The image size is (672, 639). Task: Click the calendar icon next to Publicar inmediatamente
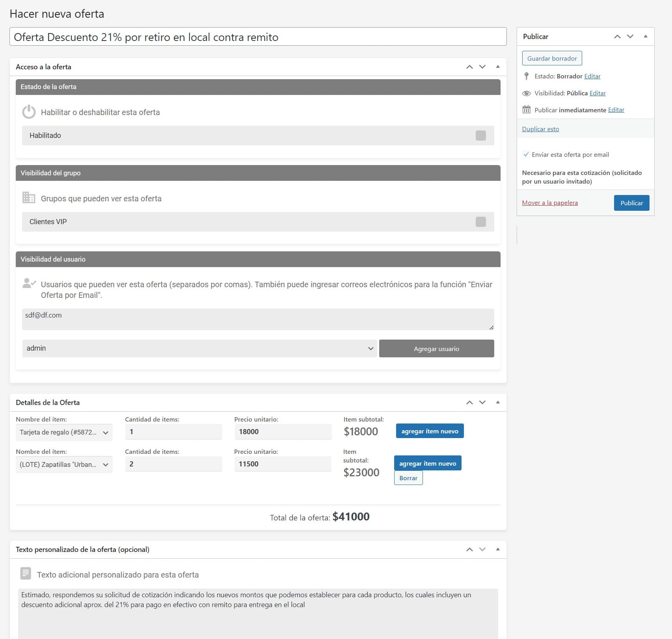[526, 110]
